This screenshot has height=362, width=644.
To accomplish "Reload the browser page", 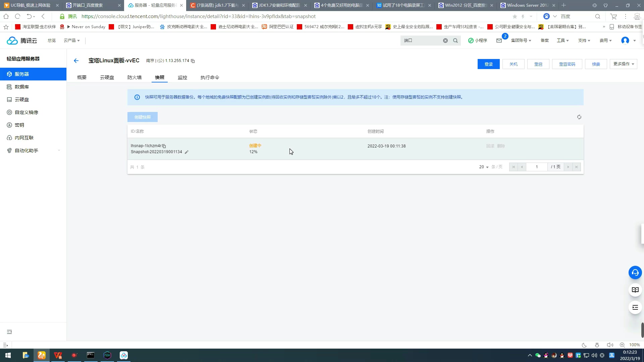I will tap(18, 16).
